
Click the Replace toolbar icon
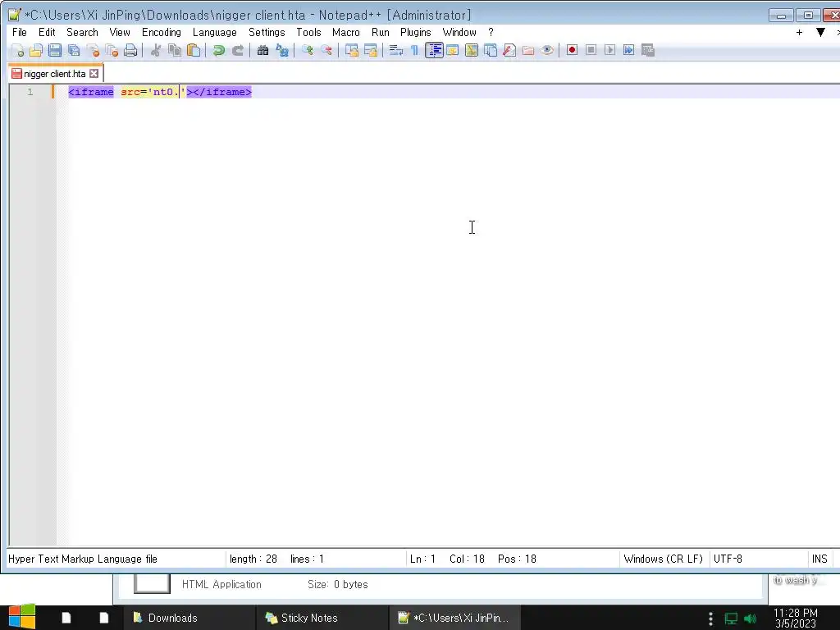click(x=282, y=50)
